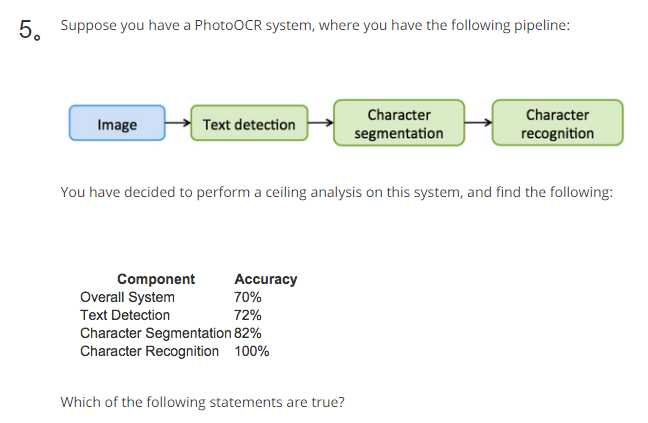The width and height of the screenshot is (648, 423).
Task: Click arrow between Image and Text detection
Action: (178, 123)
